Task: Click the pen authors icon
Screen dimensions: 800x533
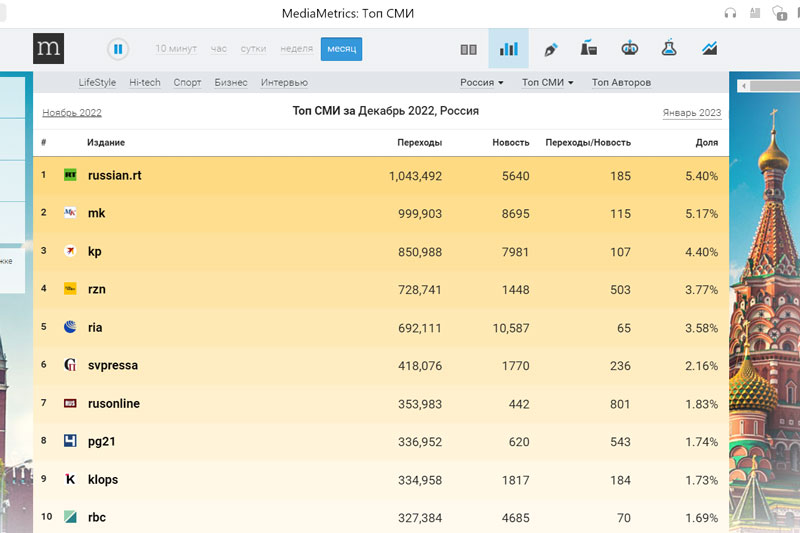Action: coord(549,49)
